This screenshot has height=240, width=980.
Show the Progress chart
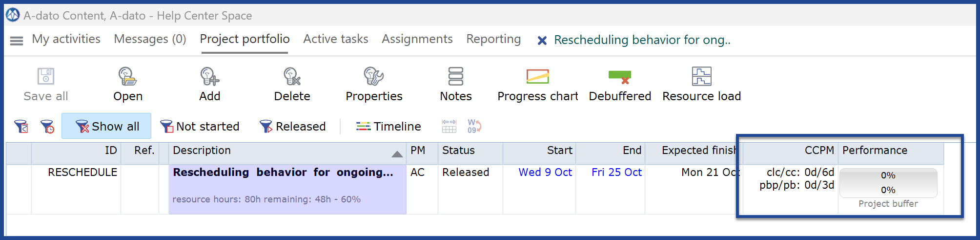coord(538,77)
